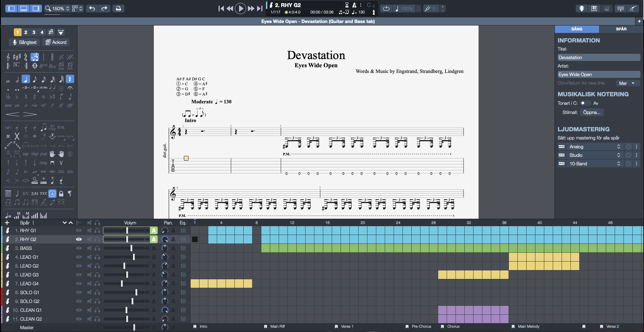Image resolution: width=644 pixels, height=332 pixels.
Task: Open the Analog mastering preset dropdown
Action: 594,147
